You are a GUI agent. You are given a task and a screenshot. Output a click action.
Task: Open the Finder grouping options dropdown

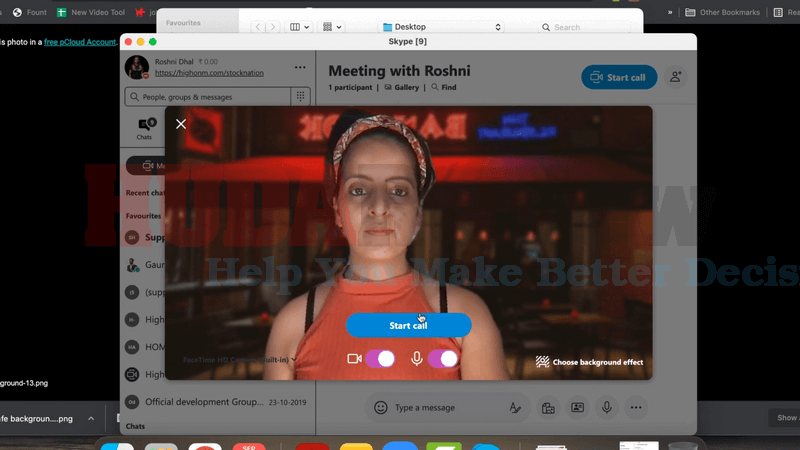[332, 27]
